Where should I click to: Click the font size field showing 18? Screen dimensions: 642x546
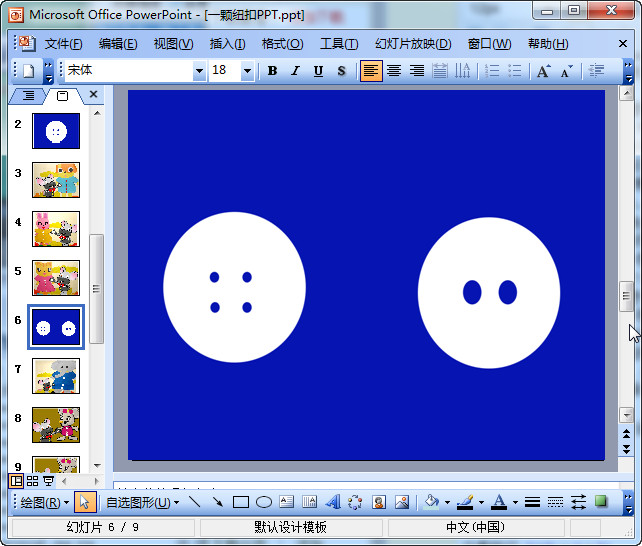point(225,71)
